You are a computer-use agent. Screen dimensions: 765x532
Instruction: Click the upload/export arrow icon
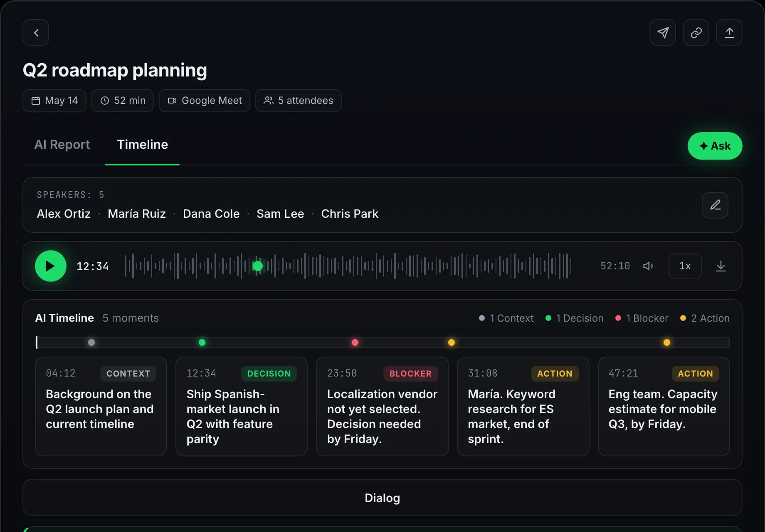pyautogui.click(x=729, y=32)
